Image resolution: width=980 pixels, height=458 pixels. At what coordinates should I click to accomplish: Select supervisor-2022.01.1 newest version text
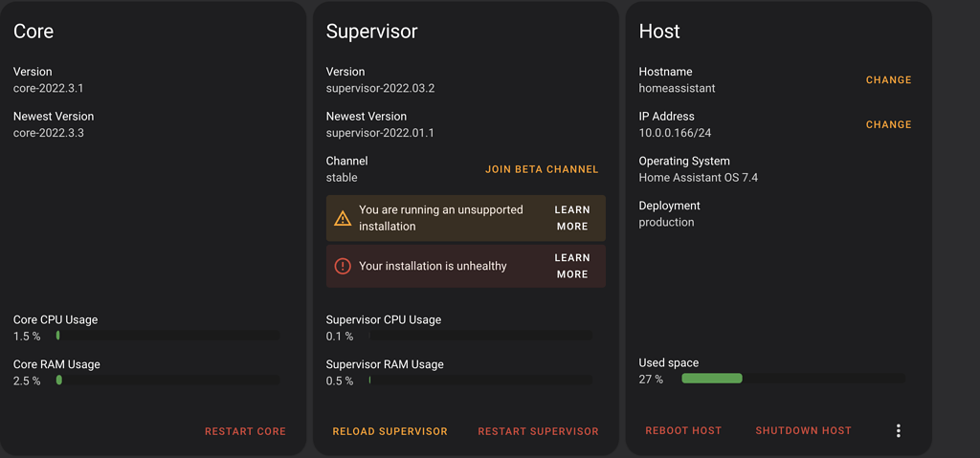pos(380,133)
